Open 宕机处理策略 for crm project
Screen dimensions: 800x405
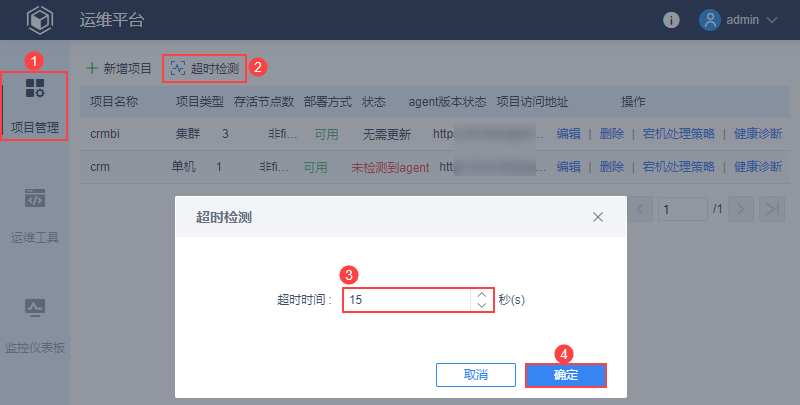coord(679,166)
